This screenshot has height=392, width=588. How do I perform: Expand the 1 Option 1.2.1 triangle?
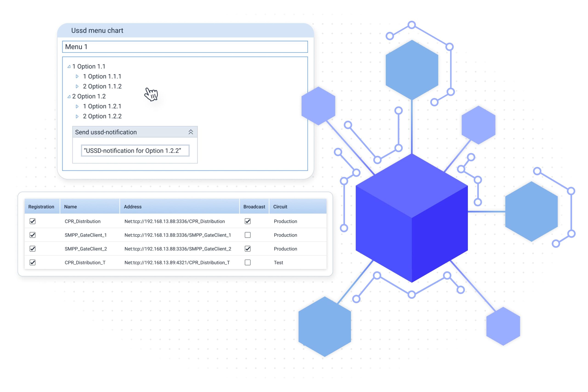(77, 107)
